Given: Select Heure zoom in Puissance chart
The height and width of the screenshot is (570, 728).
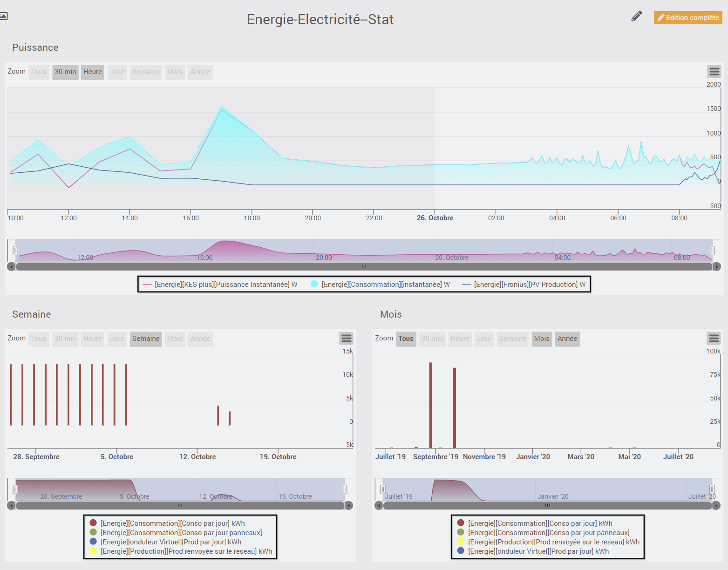Looking at the screenshot, I should coord(93,72).
